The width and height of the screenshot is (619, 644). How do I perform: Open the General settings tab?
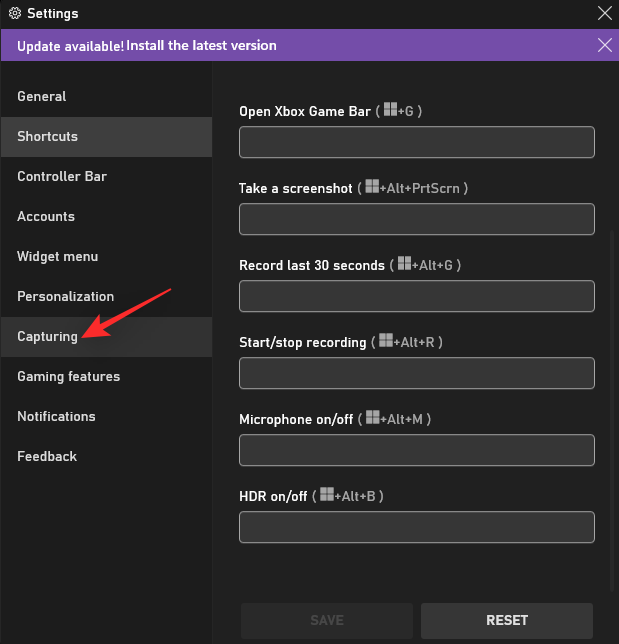click(42, 97)
